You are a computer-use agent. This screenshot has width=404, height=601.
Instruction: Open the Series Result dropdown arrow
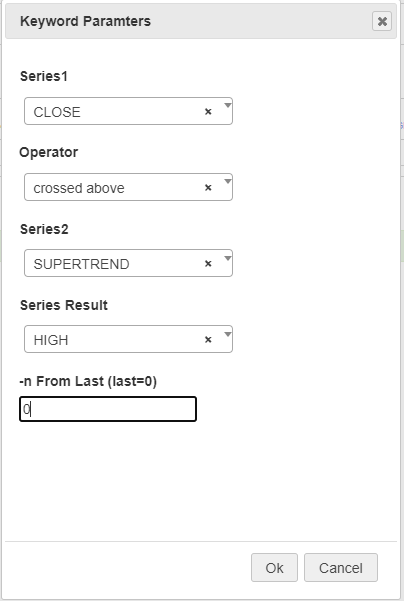point(228,333)
